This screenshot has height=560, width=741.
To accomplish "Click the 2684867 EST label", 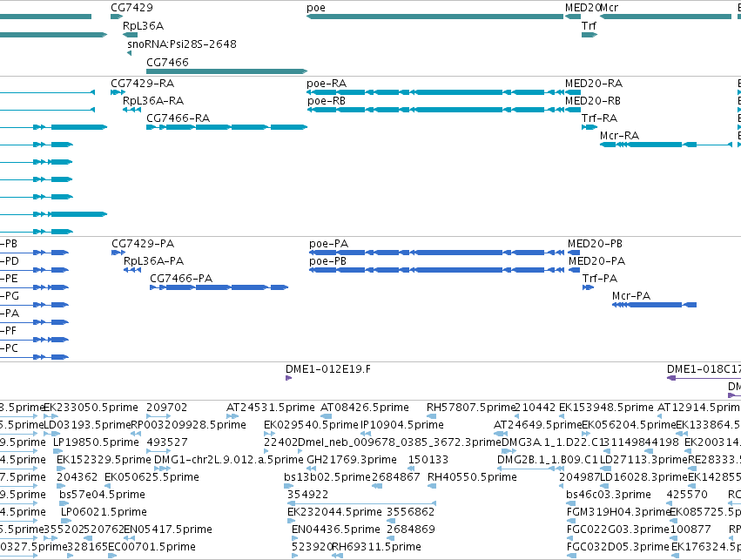I will pyautogui.click(x=396, y=477).
